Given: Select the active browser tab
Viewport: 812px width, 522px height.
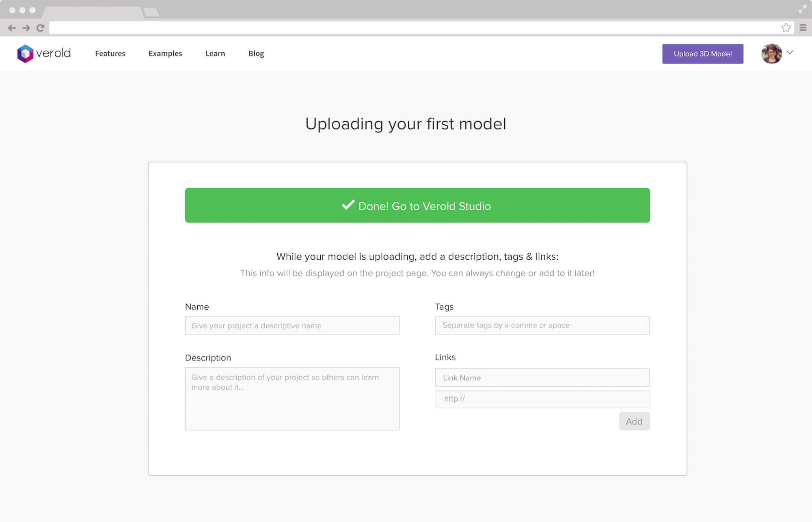Looking at the screenshot, I should [93, 12].
